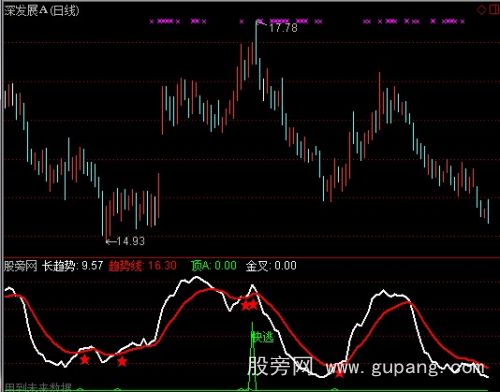The width and height of the screenshot is (500, 392).
Task: Click the red 趋势线: 16.30 indicator value
Action: coord(143,266)
